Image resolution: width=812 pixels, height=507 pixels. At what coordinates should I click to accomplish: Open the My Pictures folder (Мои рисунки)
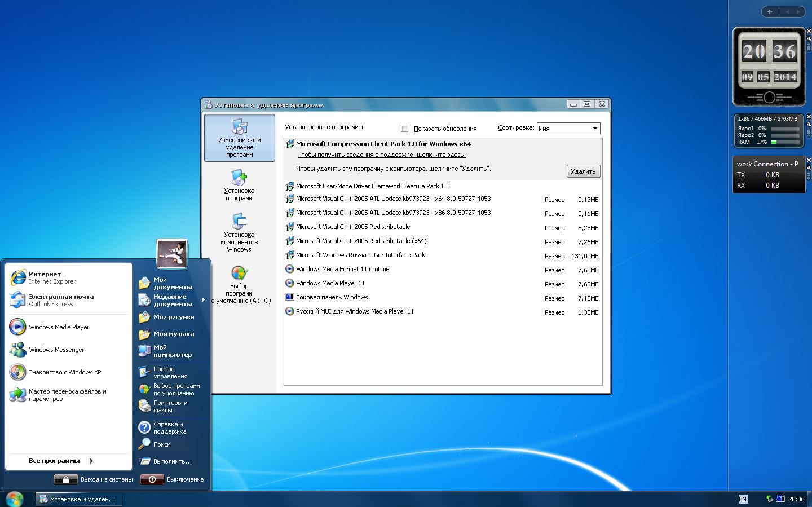pos(171,317)
